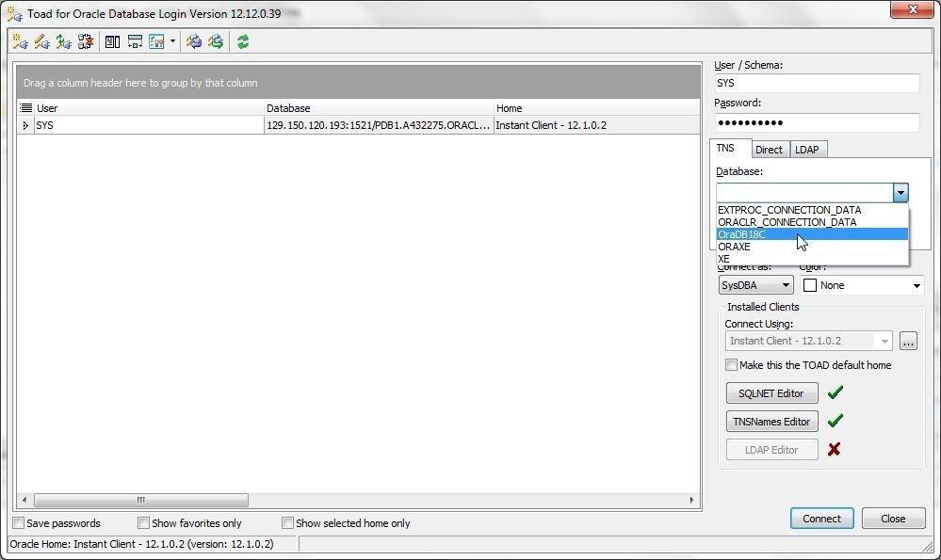Viewport: 941px width, 560px height.
Task: Select the 129.150.120.193:1521/PDB1 database cell
Action: [x=379, y=125]
